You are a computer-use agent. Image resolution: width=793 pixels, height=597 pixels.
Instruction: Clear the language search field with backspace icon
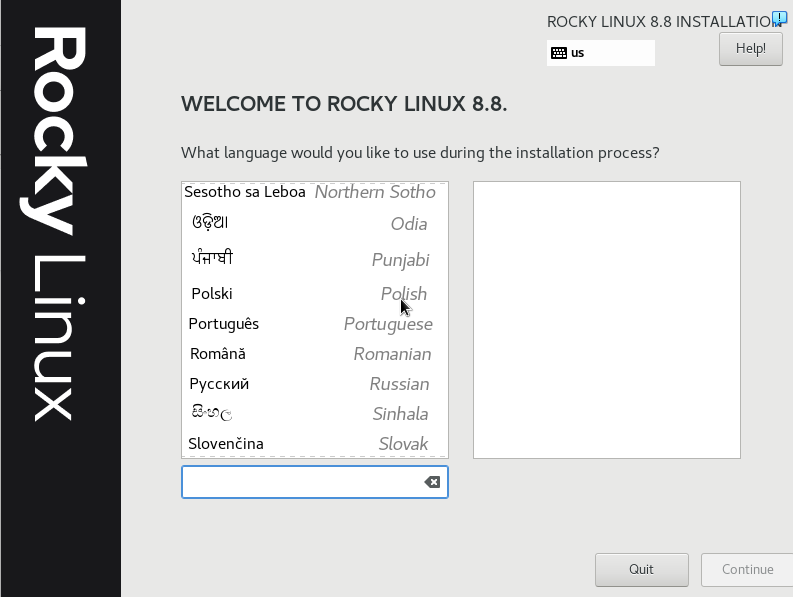click(432, 482)
